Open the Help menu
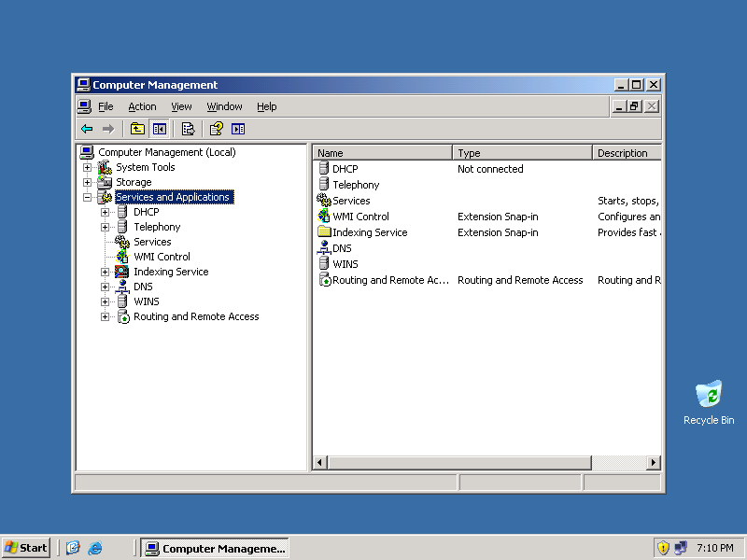The image size is (747, 560). click(x=266, y=106)
